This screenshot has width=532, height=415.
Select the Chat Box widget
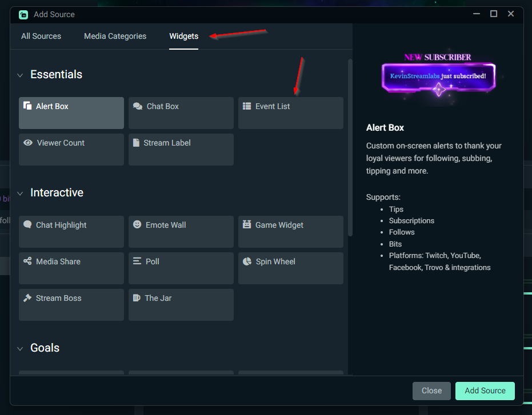tap(181, 112)
